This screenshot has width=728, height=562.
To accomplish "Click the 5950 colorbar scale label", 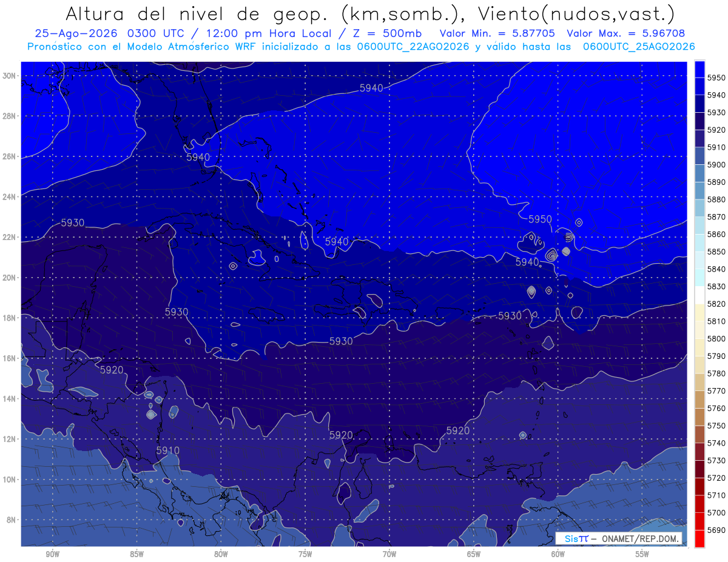I will [x=717, y=78].
